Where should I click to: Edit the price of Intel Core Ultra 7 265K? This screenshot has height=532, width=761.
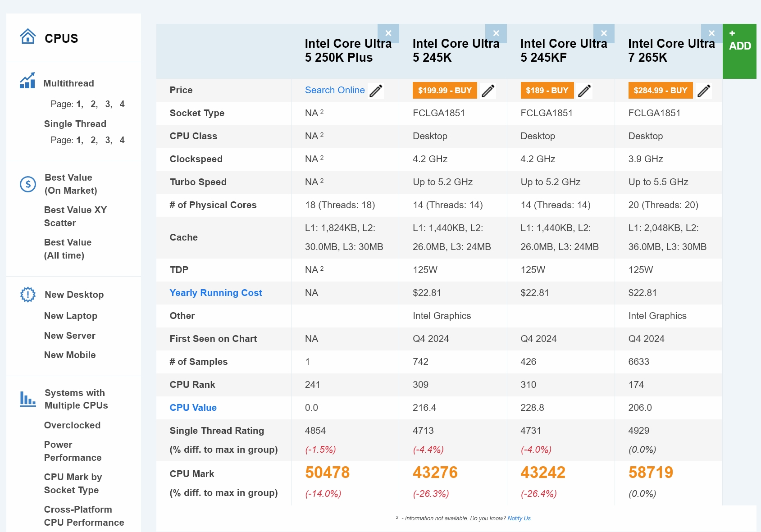coord(704,91)
